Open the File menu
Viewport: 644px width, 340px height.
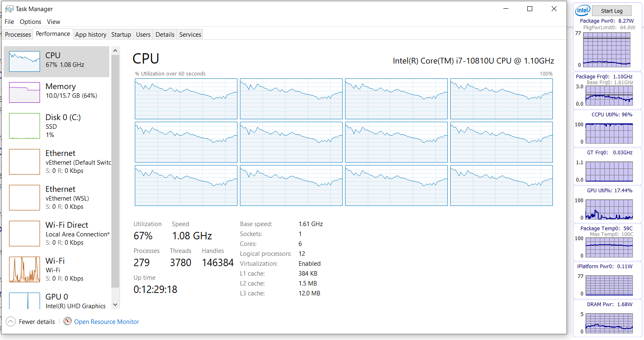[x=9, y=22]
